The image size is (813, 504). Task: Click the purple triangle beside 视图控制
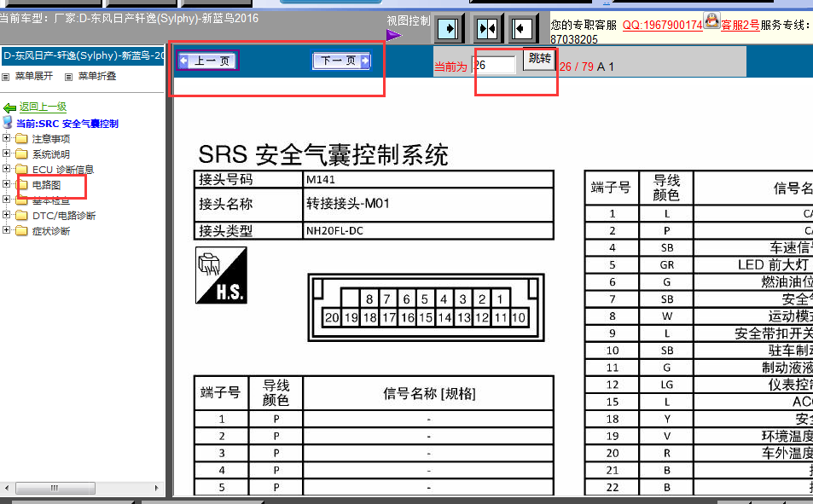click(393, 35)
